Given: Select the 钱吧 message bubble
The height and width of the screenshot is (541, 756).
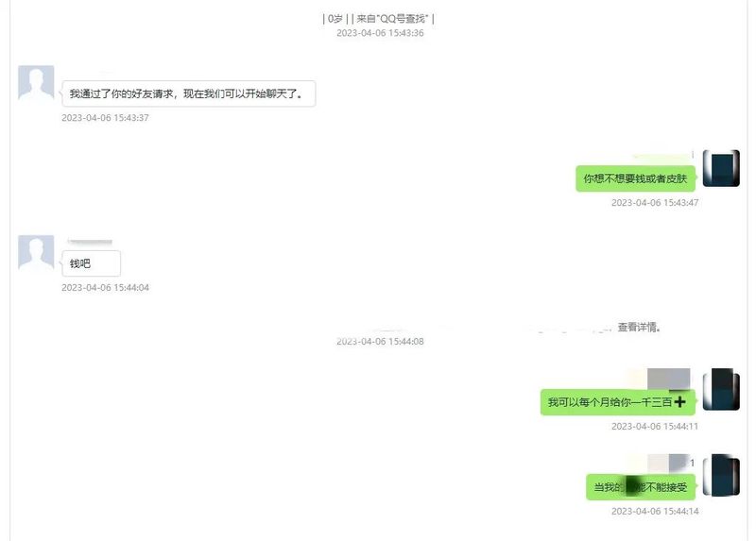Looking at the screenshot, I should [91, 263].
